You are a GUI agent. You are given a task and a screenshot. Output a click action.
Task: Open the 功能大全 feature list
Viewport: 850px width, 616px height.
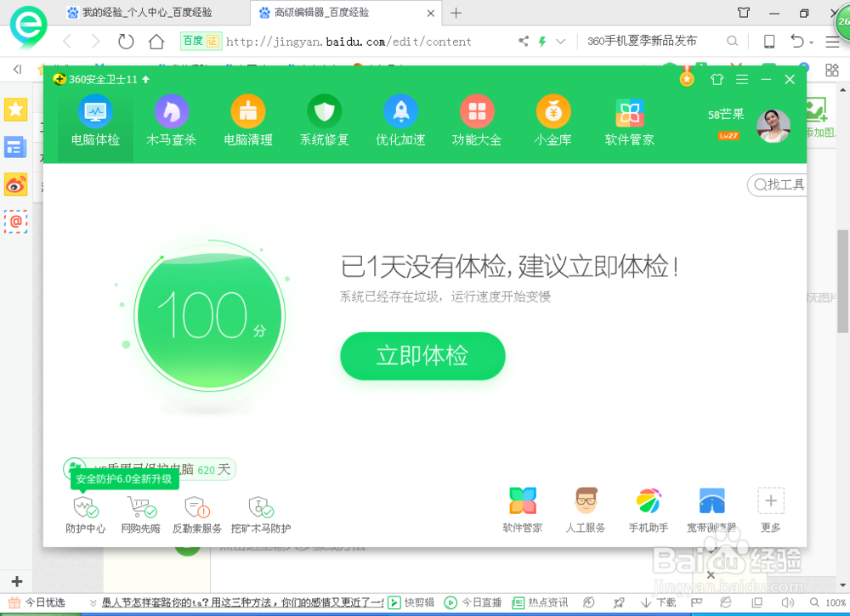point(477,121)
